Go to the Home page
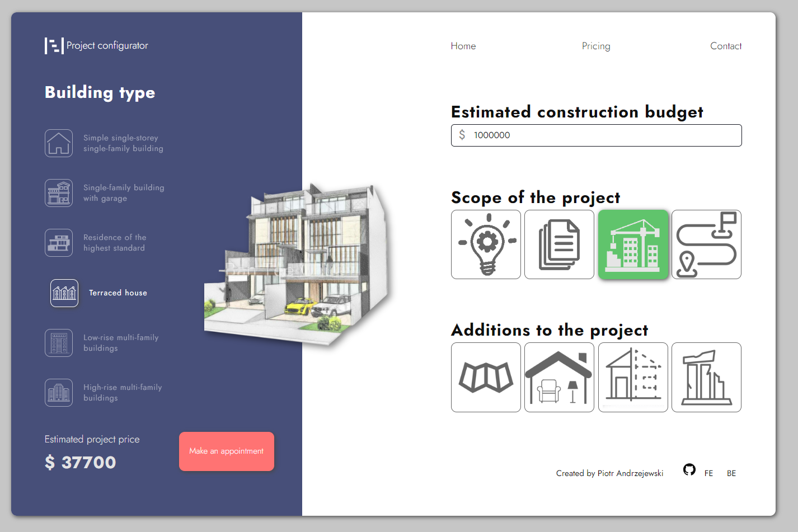 tap(463, 46)
